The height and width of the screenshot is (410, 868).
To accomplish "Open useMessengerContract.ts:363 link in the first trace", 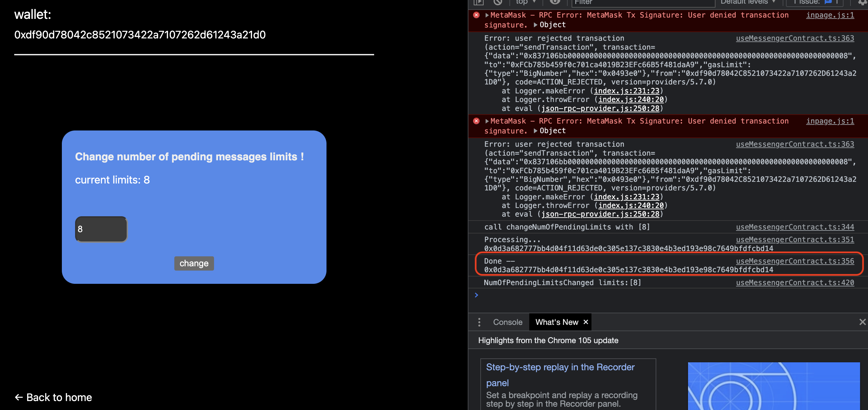I will coord(795,38).
